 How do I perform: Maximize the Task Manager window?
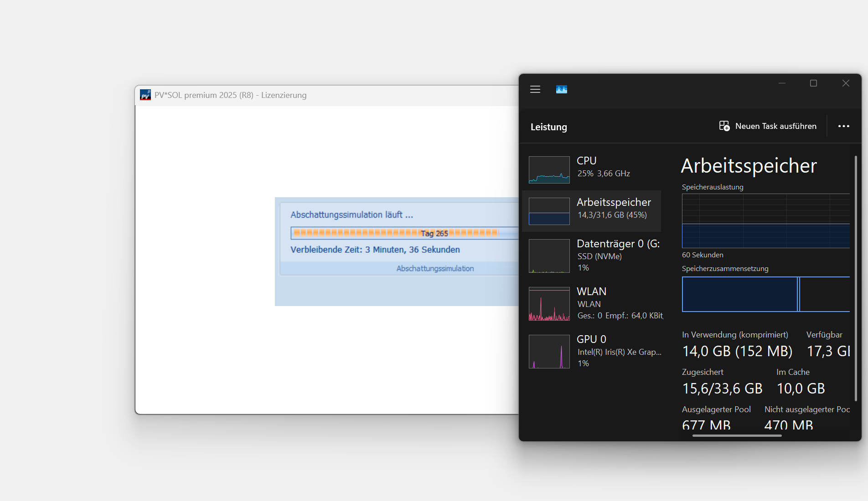pyautogui.click(x=813, y=83)
